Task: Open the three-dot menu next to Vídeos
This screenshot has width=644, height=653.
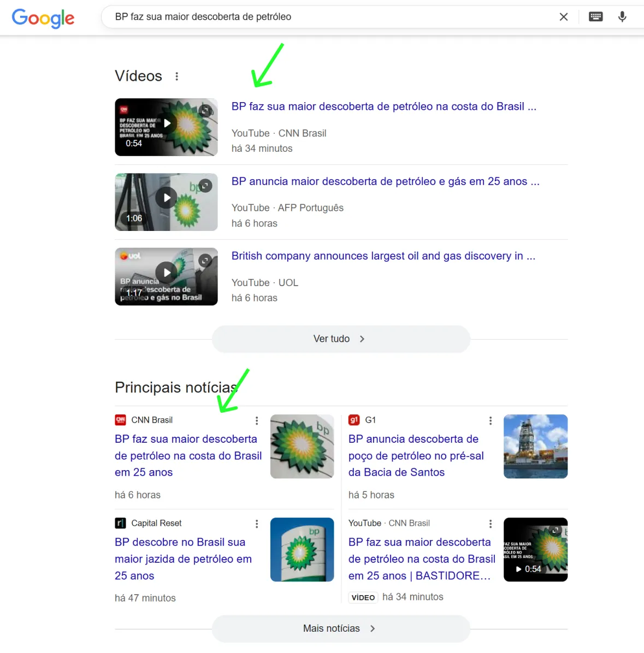Action: coord(176,76)
